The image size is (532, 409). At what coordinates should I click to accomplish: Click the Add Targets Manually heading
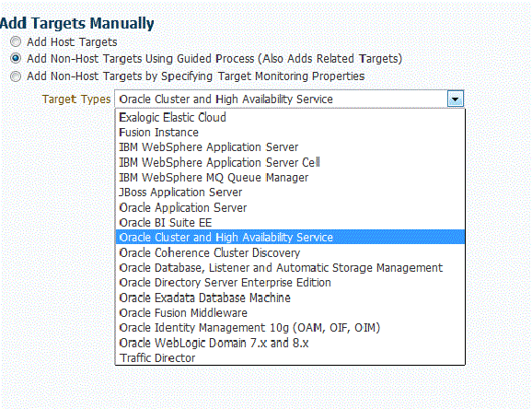click(76, 23)
